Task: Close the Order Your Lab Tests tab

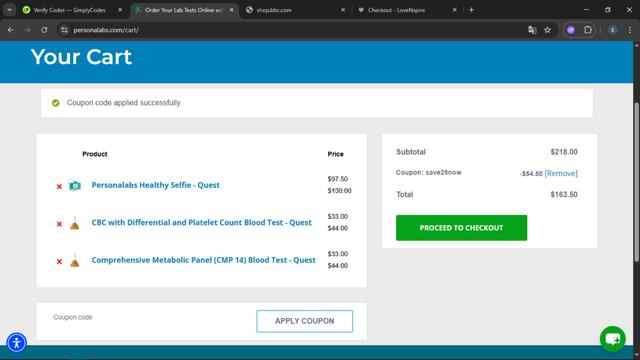Action: (231, 10)
